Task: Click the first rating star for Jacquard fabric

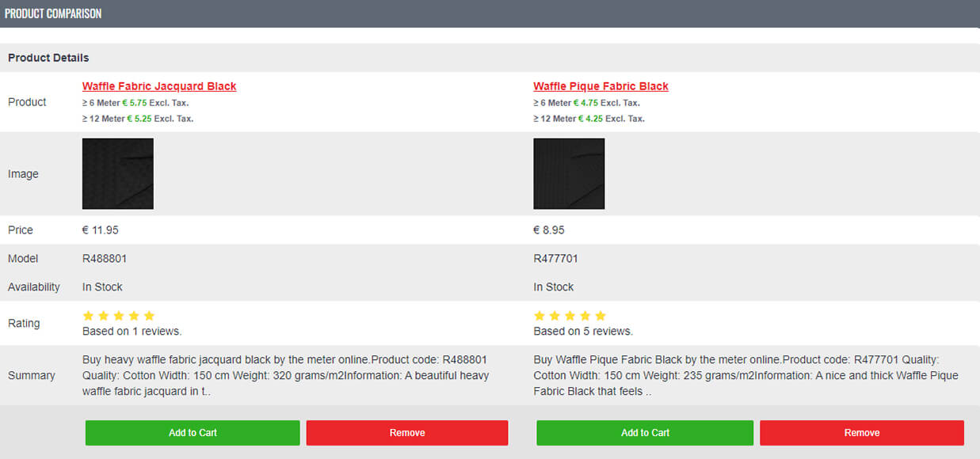Action: [89, 316]
